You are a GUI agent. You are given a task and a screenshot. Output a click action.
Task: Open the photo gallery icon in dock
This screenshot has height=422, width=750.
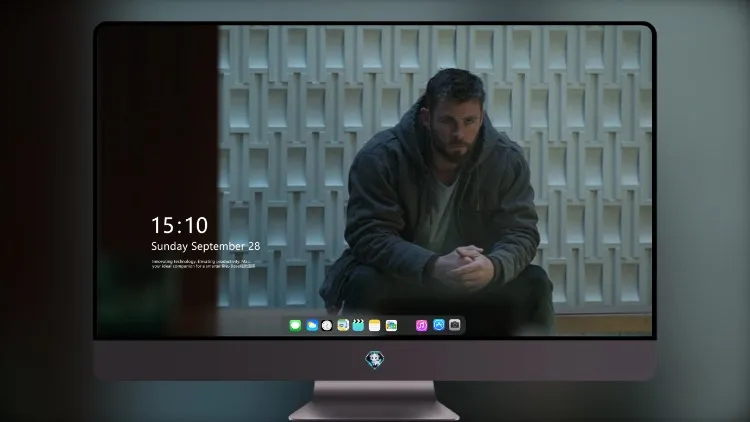391,325
